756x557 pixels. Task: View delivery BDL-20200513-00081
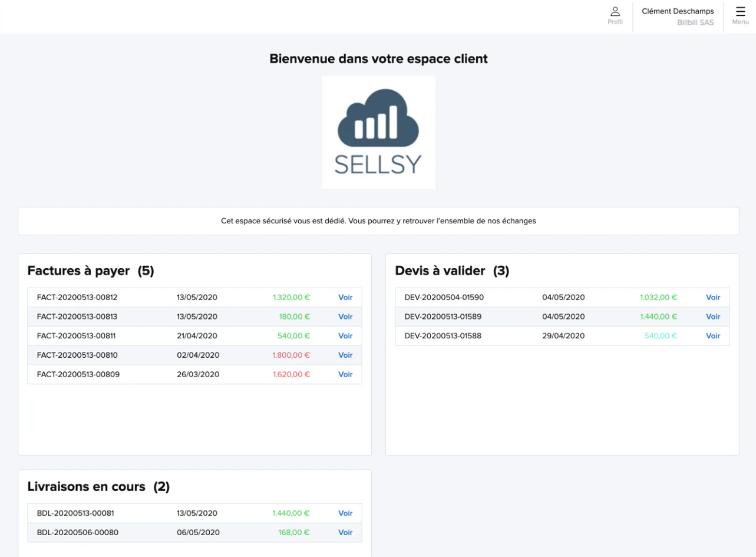click(345, 513)
